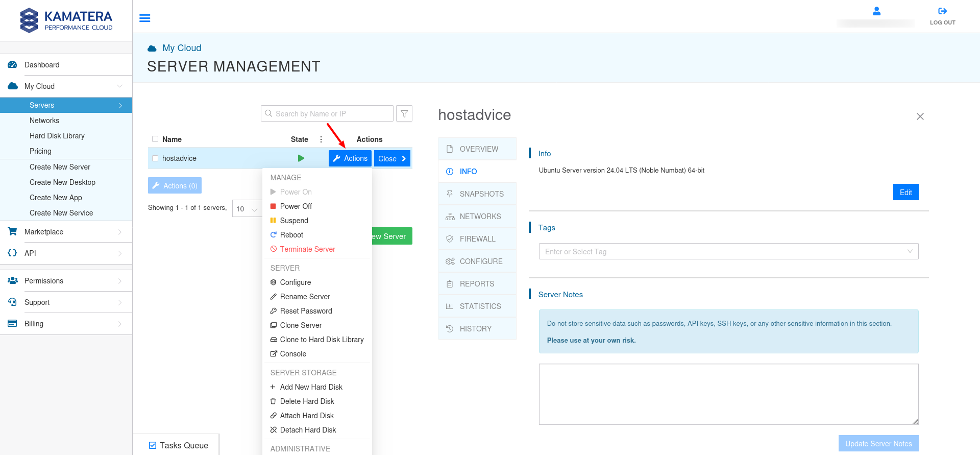Click the API braces icon
The height and width of the screenshot is (455, 980).
[x=13, y=253]
